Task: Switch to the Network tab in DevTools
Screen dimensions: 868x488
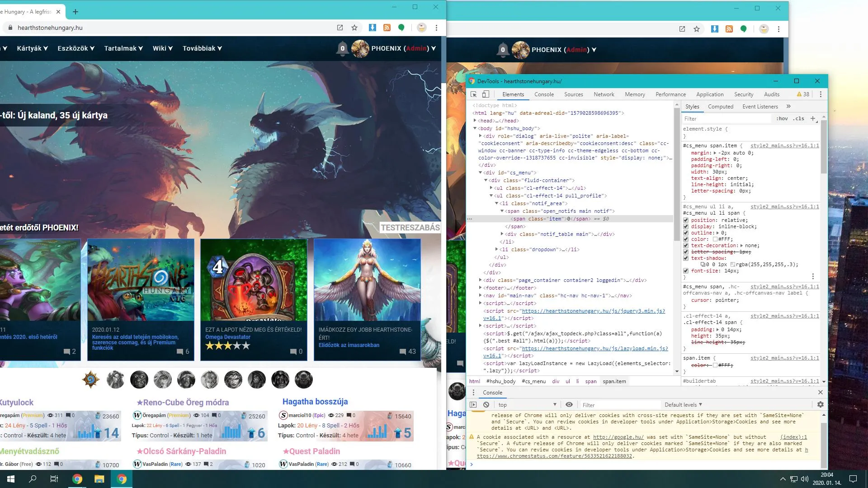Action: point(604,94)
